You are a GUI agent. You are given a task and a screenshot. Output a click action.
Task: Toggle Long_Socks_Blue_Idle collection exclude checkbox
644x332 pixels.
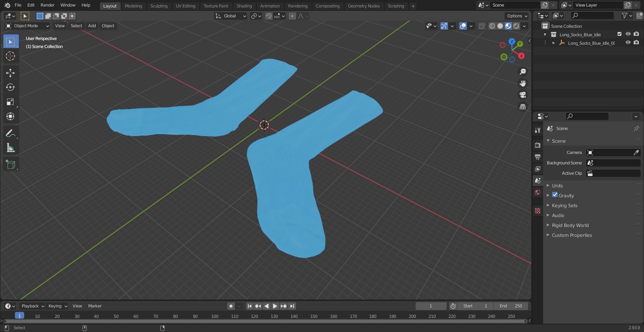tap(619, 34)
